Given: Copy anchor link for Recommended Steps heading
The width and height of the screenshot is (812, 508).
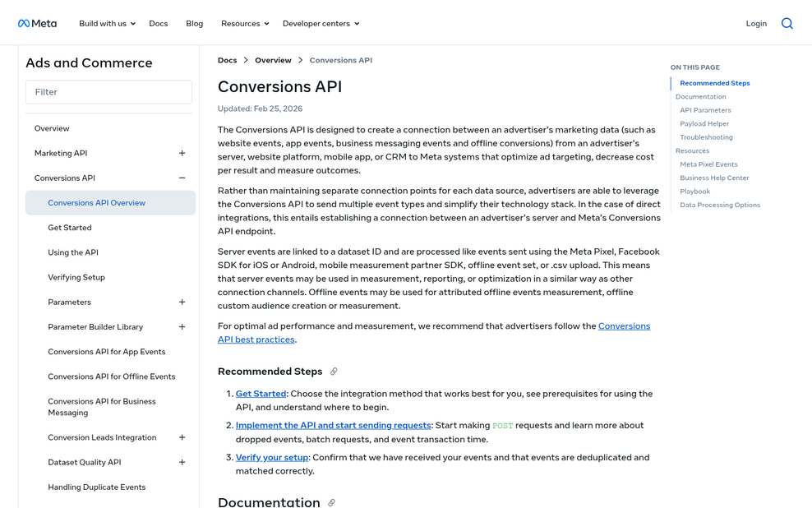Looking at the screenshot, I should coord(334,372).
